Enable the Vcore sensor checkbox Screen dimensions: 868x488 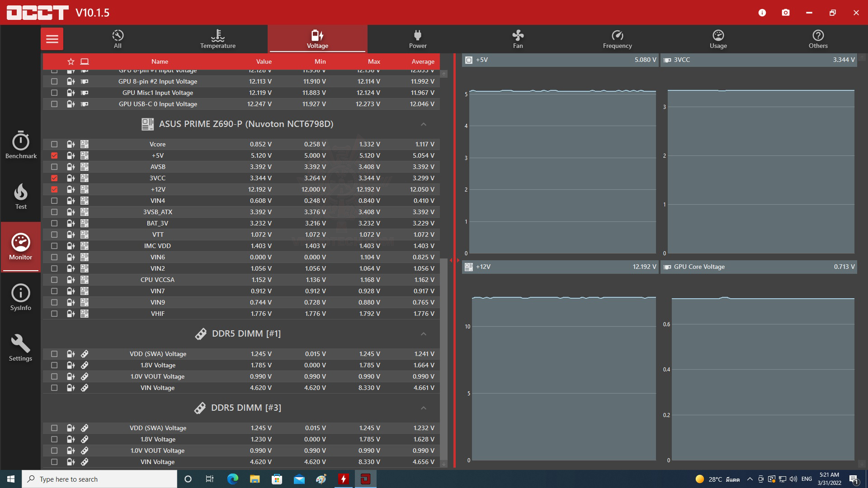pyautogui.click(x=54, y=144)
